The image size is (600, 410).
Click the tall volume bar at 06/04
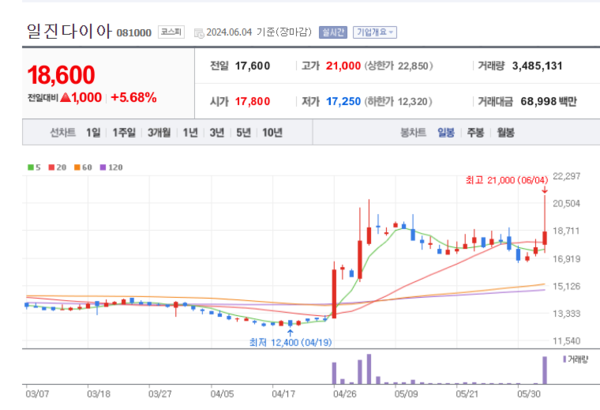pos(545,370)
